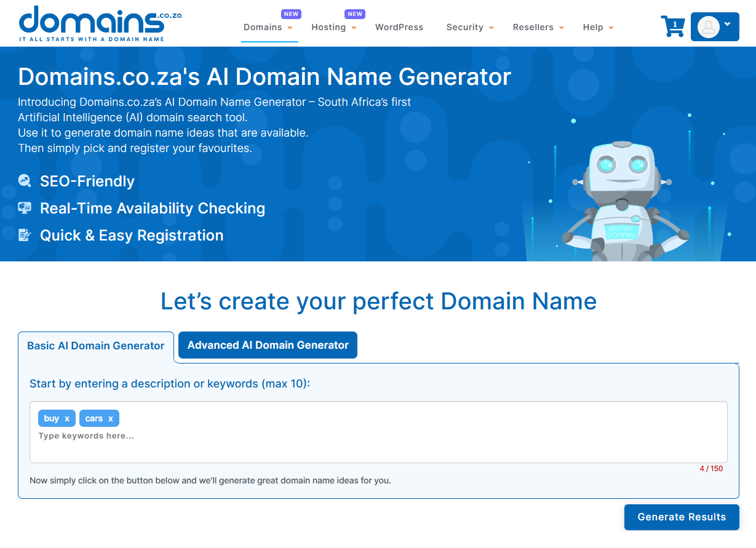Click the AI Domain Name Generator banner title
Screen dimensions: 756x548
point(265,77)
